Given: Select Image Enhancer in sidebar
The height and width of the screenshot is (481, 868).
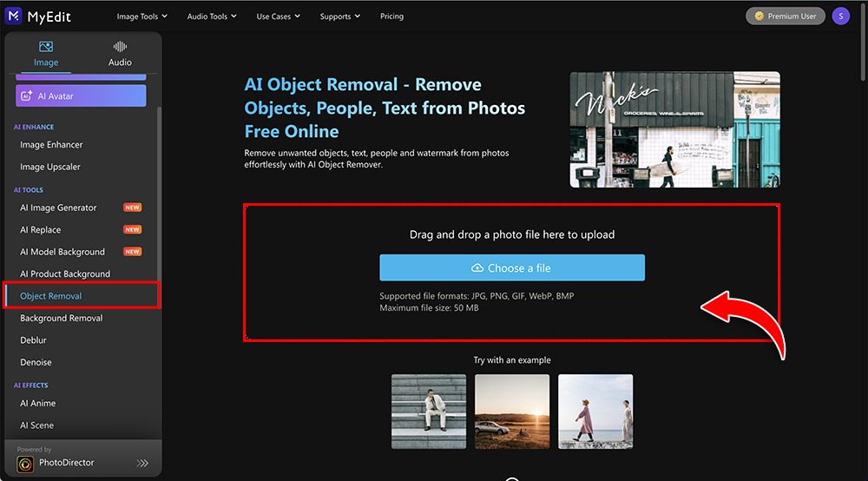Looking at the screenshot, I should [x=51, y=144].
